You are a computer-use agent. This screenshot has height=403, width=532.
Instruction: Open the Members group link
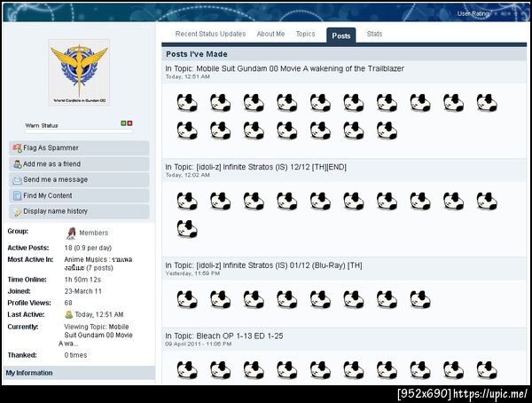(x=94, y=233)
